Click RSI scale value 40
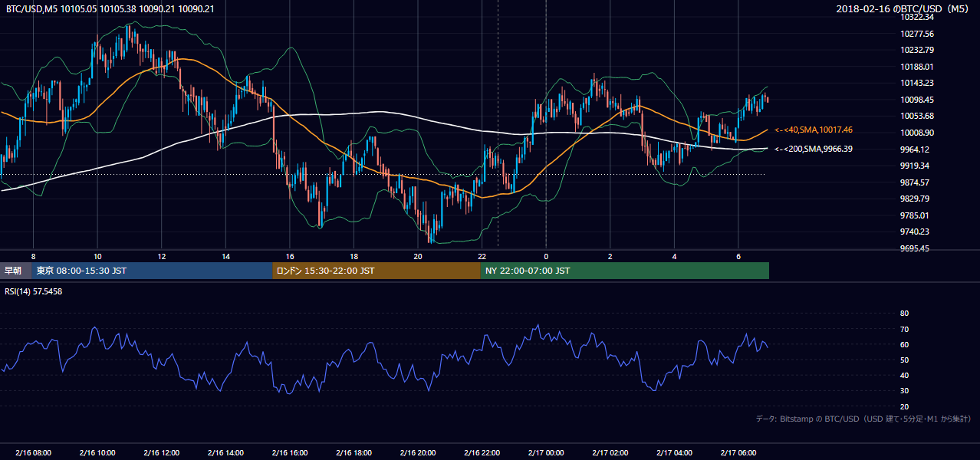The image size is (980, 460). coord(904,376)
